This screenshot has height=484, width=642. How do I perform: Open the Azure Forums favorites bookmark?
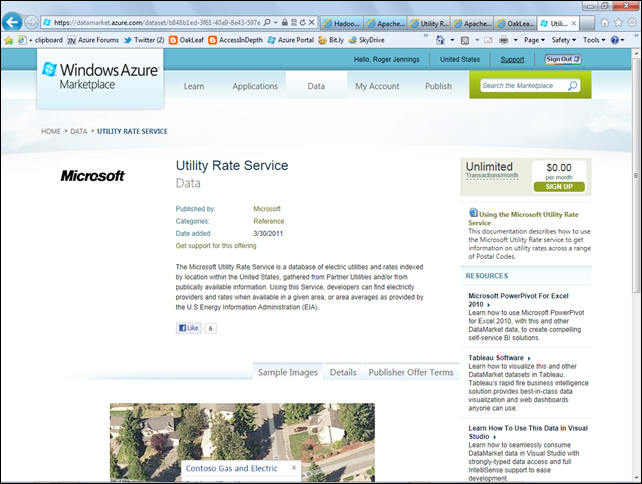pyautogui.click(x=94, y=40)
